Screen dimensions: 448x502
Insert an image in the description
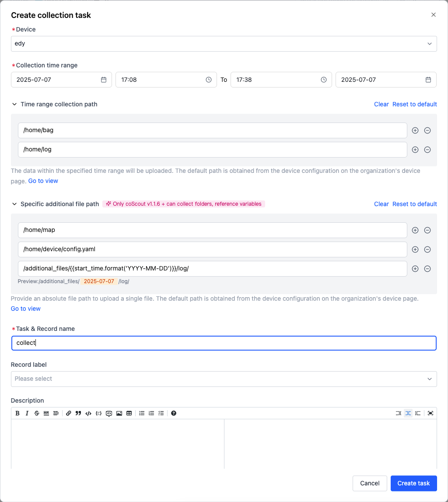point(119,413)
